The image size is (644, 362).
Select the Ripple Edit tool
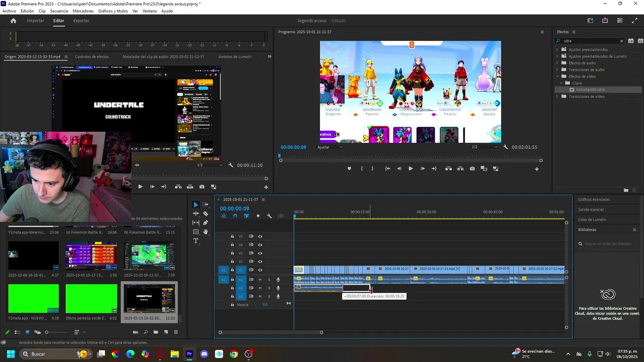pyautogui.click(x=196, y=214)
